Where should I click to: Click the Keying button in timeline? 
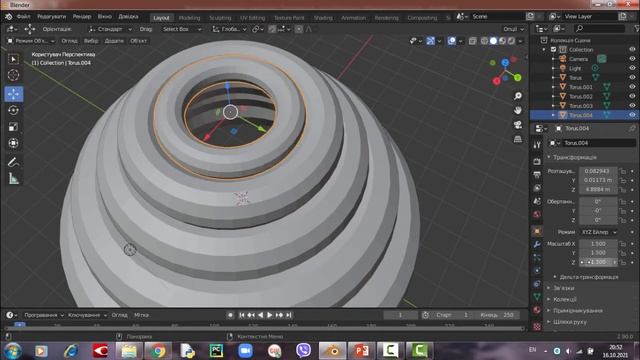[87, 315]
